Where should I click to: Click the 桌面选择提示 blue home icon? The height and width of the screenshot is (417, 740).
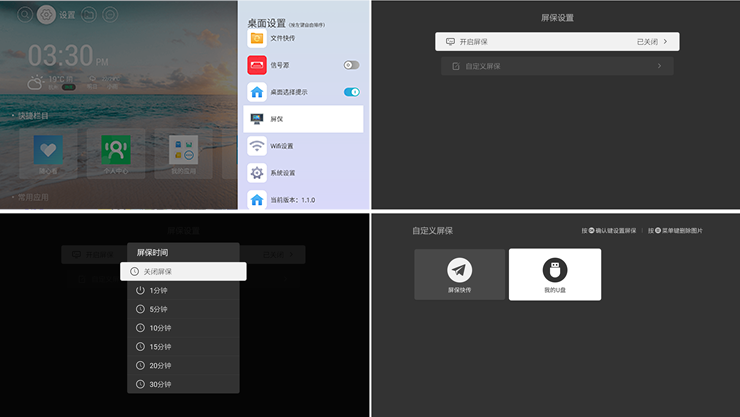click(x=257, y=92)
